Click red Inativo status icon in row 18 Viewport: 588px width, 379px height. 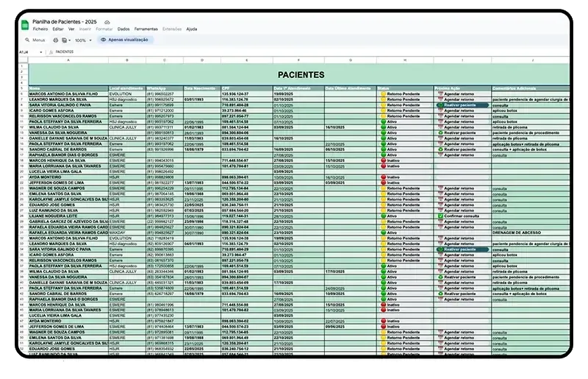click(383, 160)
